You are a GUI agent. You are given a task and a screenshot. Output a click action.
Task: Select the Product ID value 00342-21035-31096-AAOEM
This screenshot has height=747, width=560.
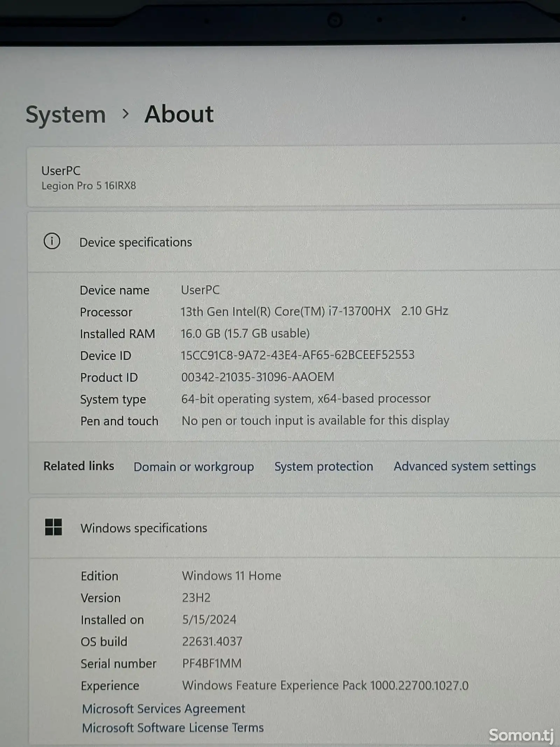(x=258, y=377)
